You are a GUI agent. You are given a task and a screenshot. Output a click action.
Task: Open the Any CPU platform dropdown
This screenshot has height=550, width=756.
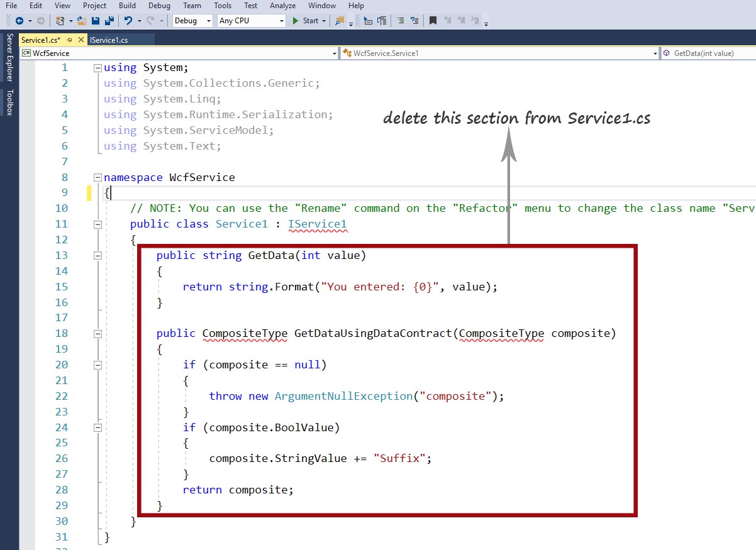click(252, 21)
